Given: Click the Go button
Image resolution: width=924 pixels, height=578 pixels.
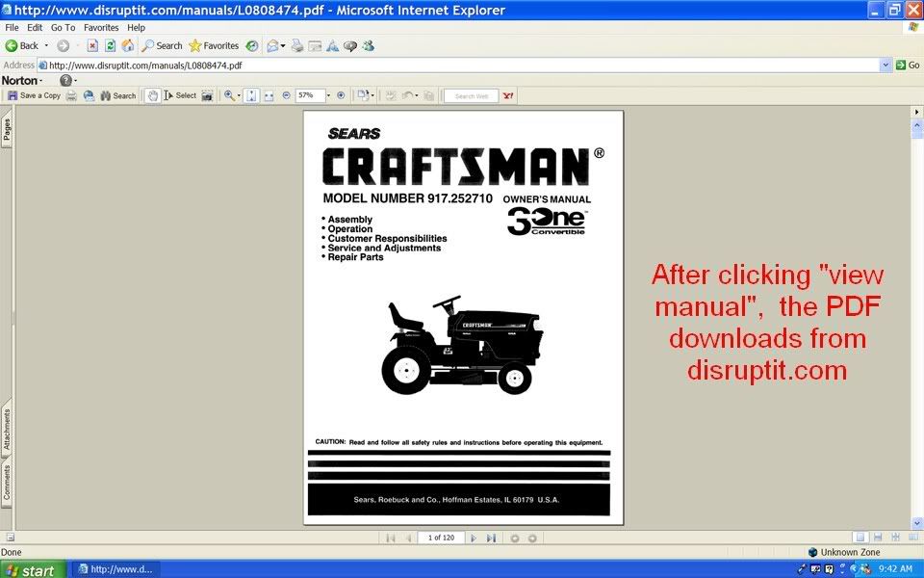Looking at the screenshot, I should tap(908, 65).
